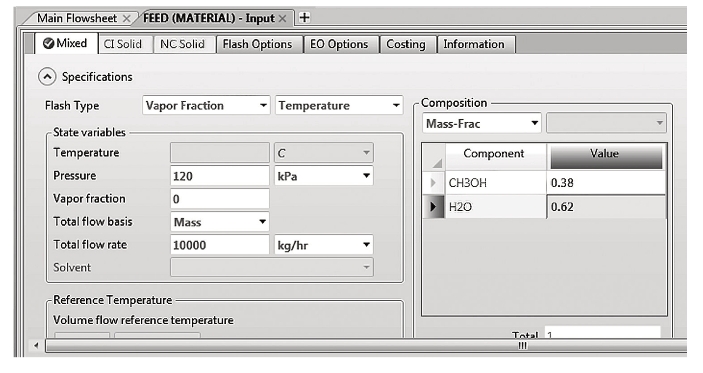Close the Main Flowsheet tab
The height and width of the screenshot is (373, 703).
coord(126,18)
